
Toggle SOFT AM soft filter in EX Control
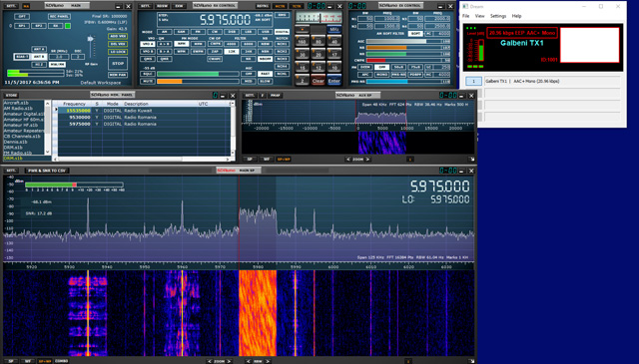415,34
